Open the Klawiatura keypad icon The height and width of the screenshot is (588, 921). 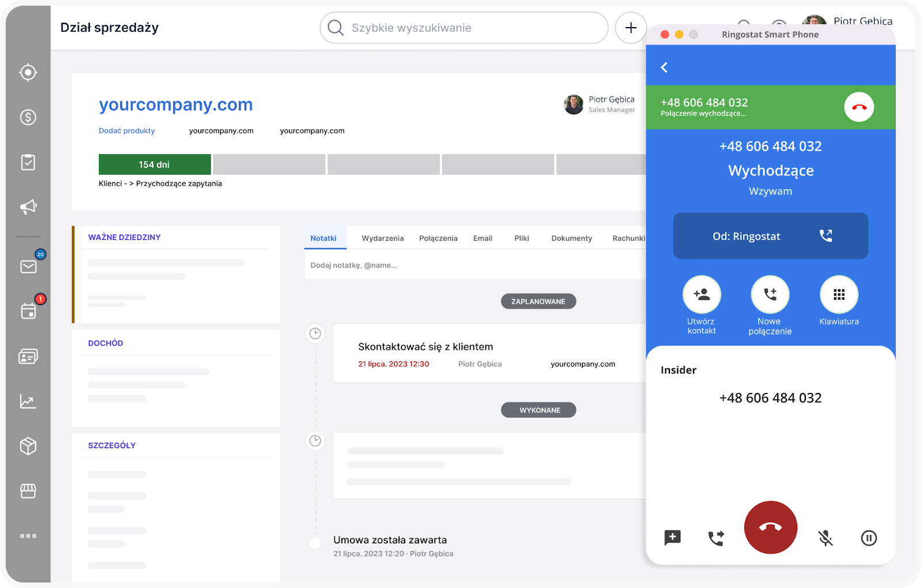839,295
